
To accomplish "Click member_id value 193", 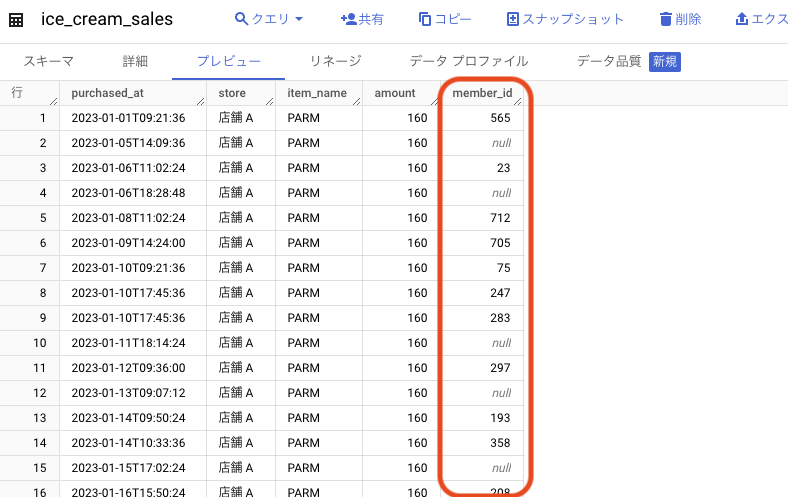I will [500, 418].
